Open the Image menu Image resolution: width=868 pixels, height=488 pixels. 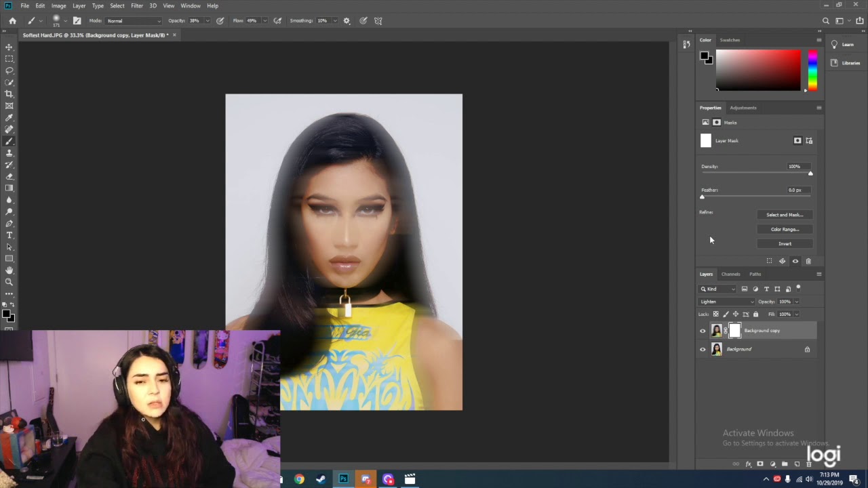pyautogui.click(x=58, y=5)
